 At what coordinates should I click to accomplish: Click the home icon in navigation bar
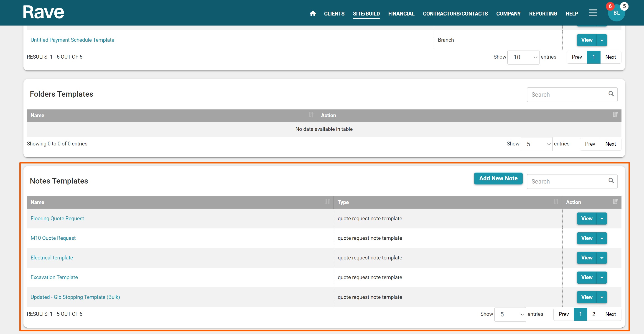pos(313,13)
